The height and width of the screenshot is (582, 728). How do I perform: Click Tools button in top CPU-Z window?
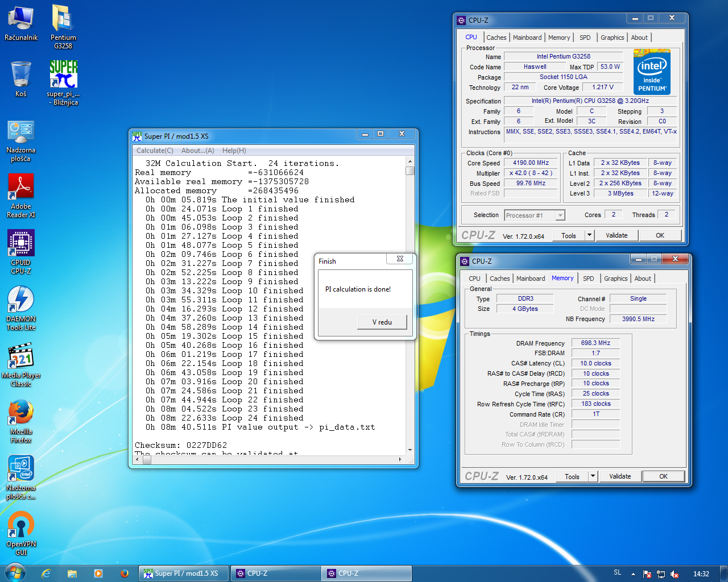point(569,235)
